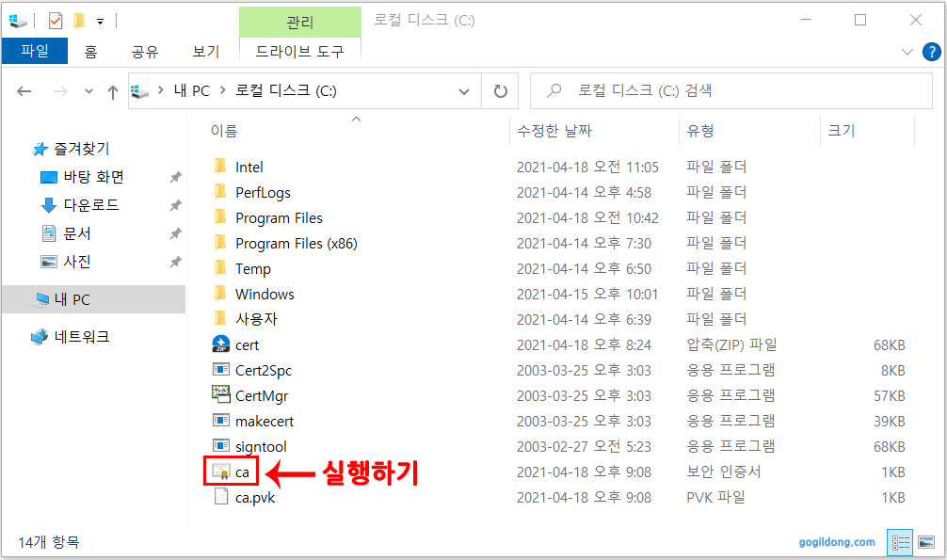Screen dimensions: 947x560
Task: Open Help with the question mark icon
Action: click(931, 52)
